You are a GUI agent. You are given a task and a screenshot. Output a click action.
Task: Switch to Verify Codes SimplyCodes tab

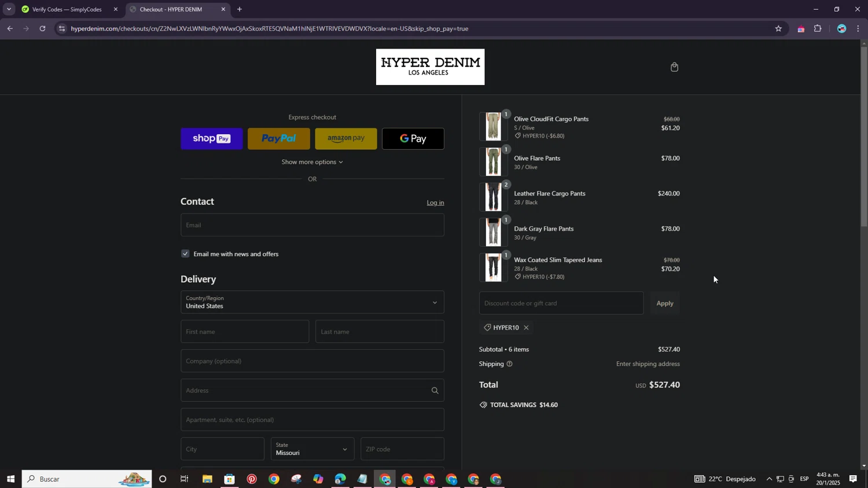click(67, 9)
